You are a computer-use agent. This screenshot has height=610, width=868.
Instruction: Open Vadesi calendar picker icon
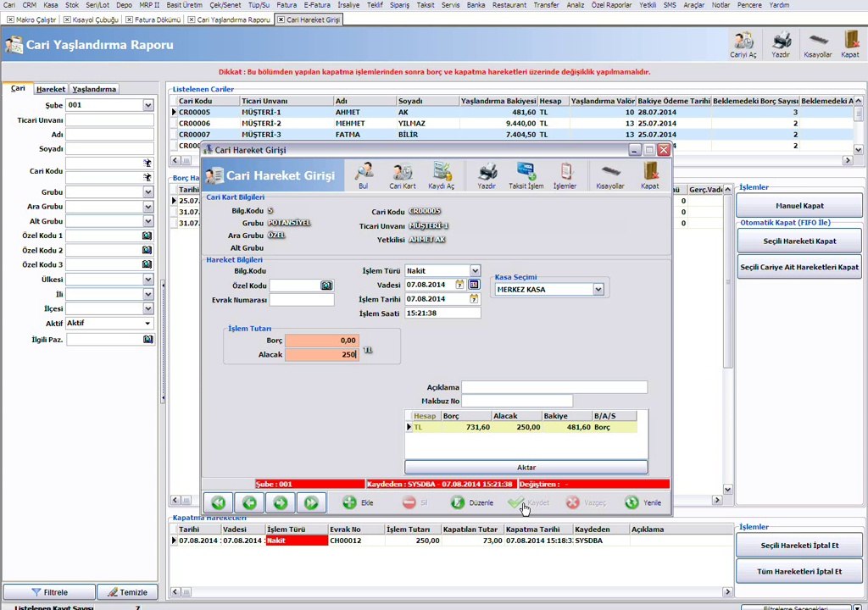459,285
